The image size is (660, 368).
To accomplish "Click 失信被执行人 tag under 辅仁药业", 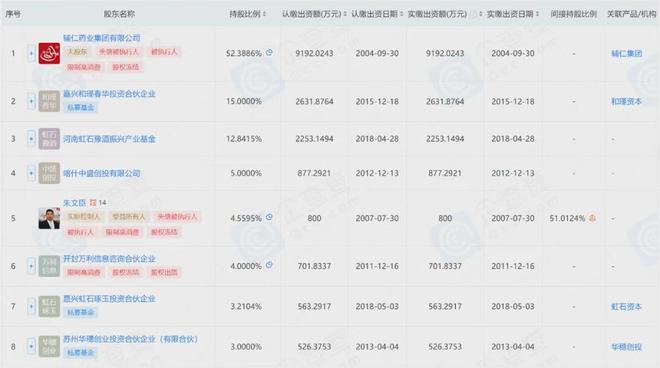I will point(118,52).
